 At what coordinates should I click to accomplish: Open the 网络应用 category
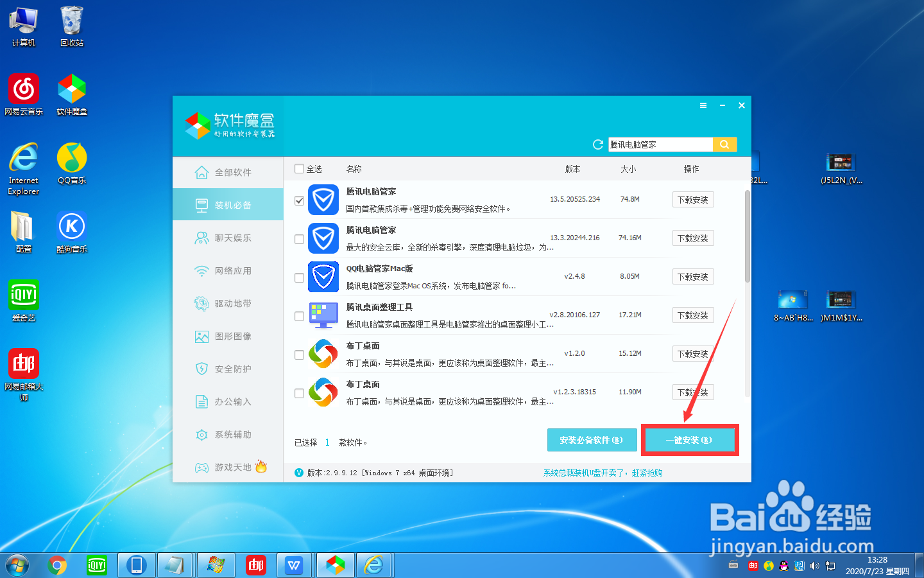click(228, 270)
